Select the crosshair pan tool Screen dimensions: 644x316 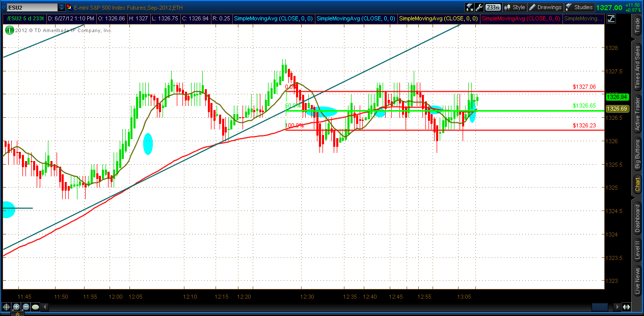6,307
